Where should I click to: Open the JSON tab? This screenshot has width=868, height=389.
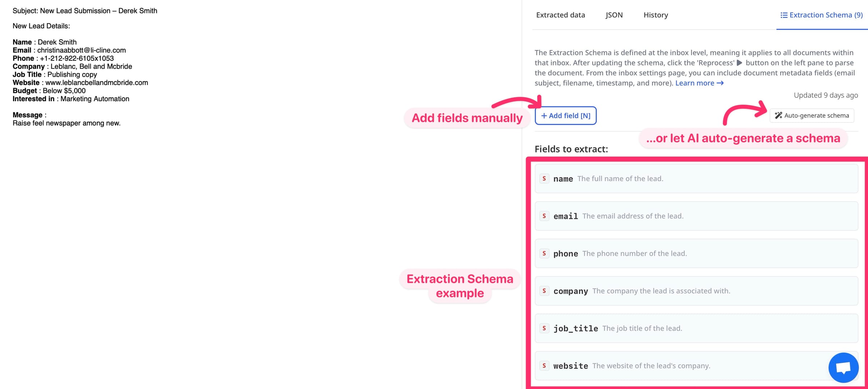(x=614, y=15)
